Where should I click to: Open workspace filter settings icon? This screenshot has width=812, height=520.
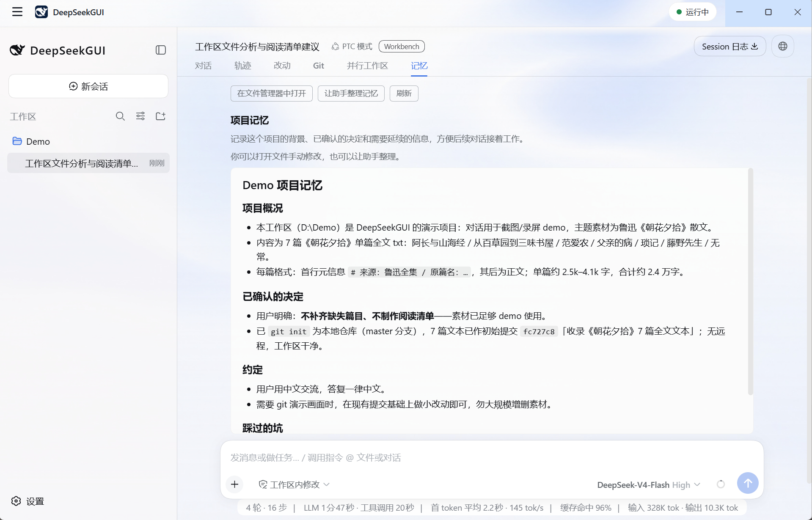tap(140, 116)
